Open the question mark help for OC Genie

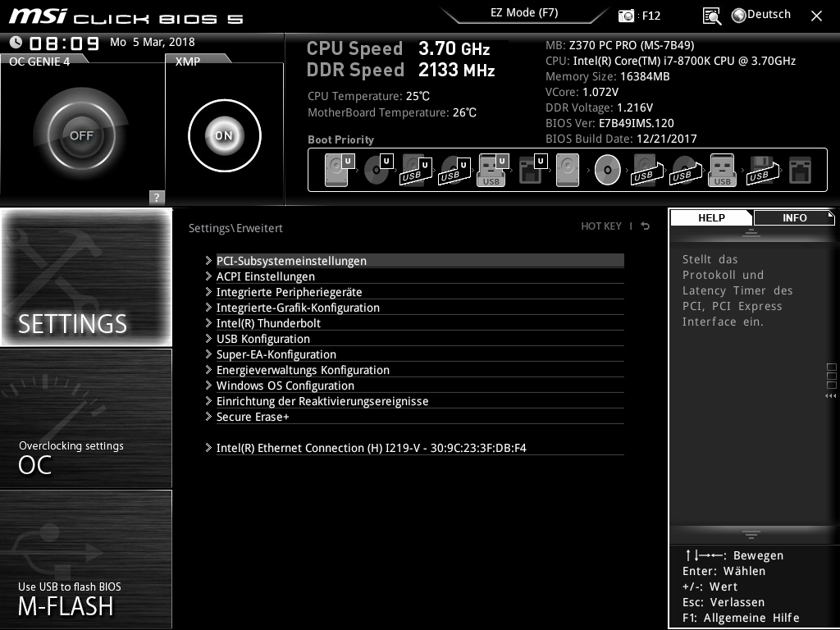point(157,197)
